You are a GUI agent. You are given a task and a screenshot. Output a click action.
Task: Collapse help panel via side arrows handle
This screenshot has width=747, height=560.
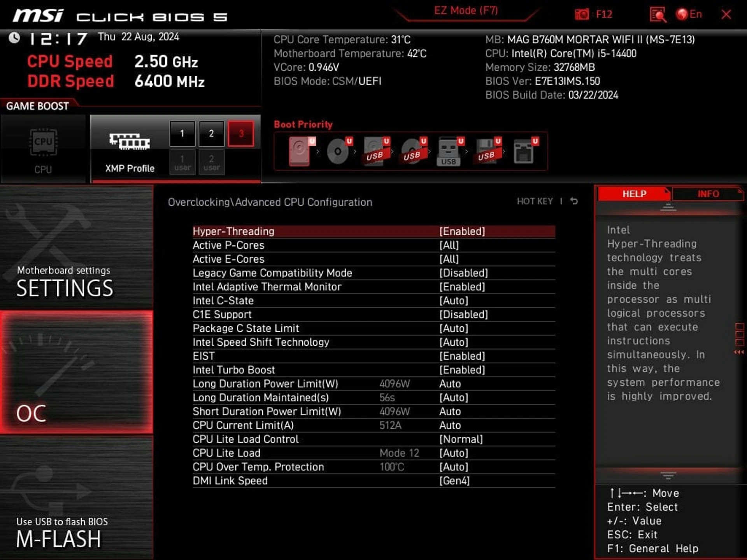coord(739,339)
